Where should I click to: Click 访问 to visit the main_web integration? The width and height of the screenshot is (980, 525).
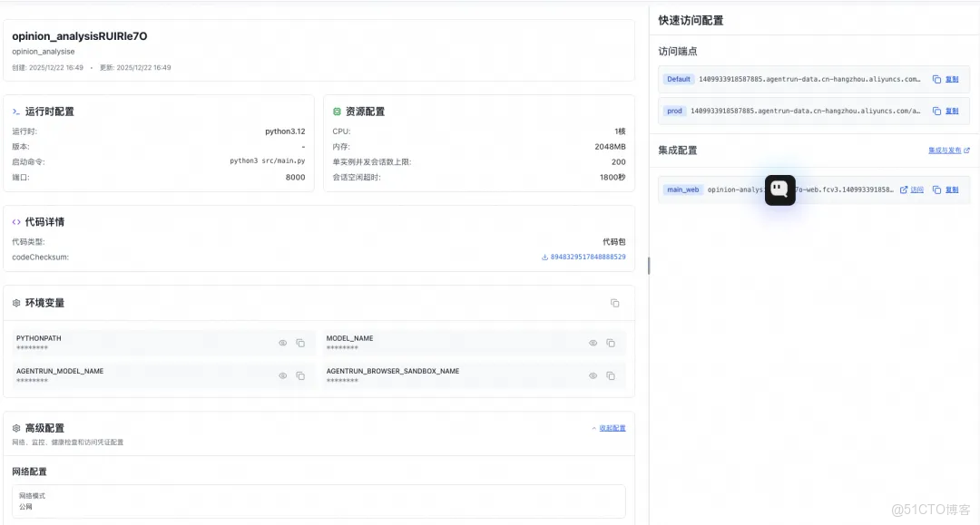916,190
